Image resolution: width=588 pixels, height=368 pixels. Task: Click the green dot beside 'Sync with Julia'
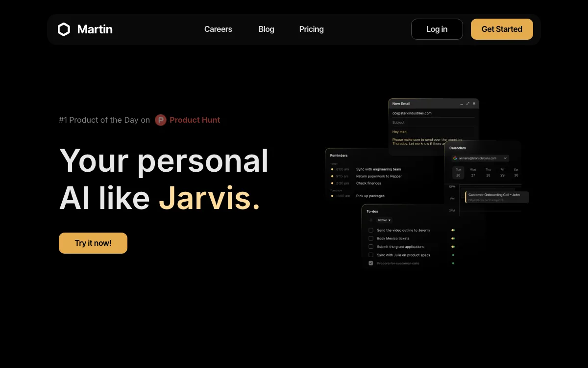[453, 255]
